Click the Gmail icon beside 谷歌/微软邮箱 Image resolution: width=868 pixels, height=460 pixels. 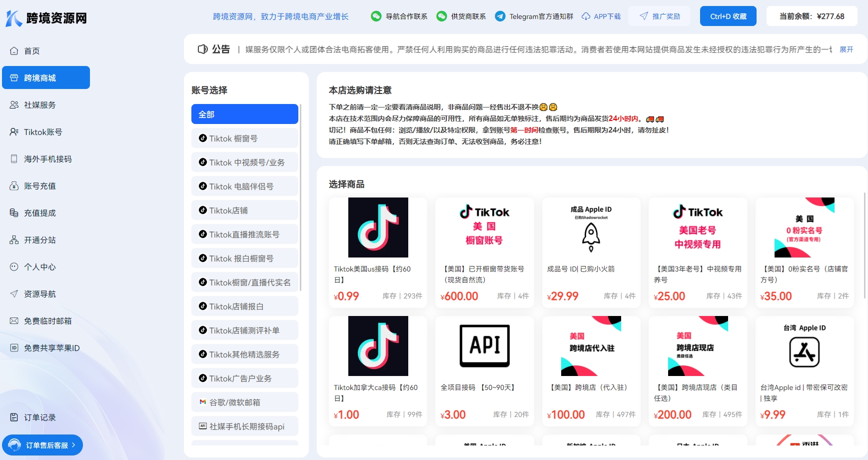tap(203, 402)
